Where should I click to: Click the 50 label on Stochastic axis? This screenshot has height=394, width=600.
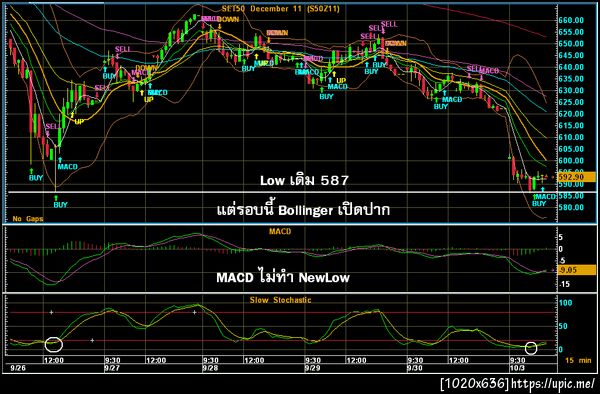click(x=563, y=326)
